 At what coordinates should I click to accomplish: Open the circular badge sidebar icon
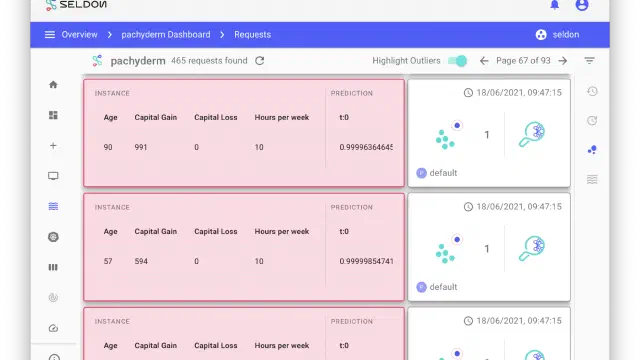click(x=53, y=237)
